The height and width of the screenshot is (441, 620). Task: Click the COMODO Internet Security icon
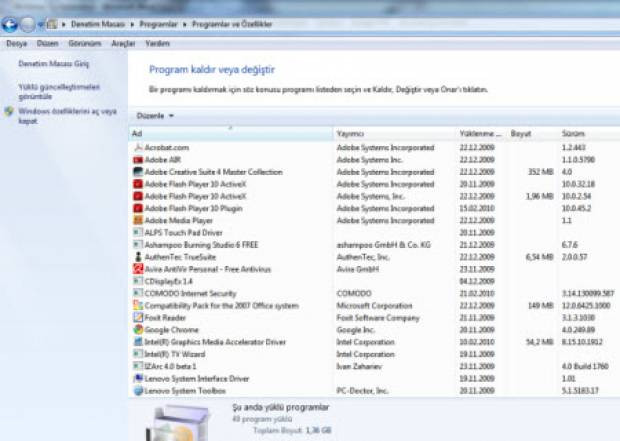(138, 293)
